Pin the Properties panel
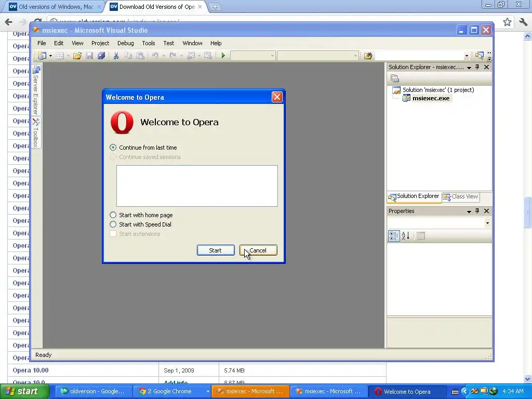This screenshot has width=532, height=399. point(477,211)
